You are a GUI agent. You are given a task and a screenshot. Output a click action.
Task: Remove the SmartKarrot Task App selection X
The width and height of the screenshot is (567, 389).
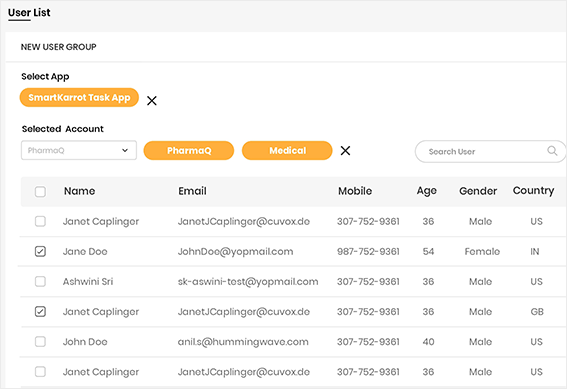[x=152, y=101]
